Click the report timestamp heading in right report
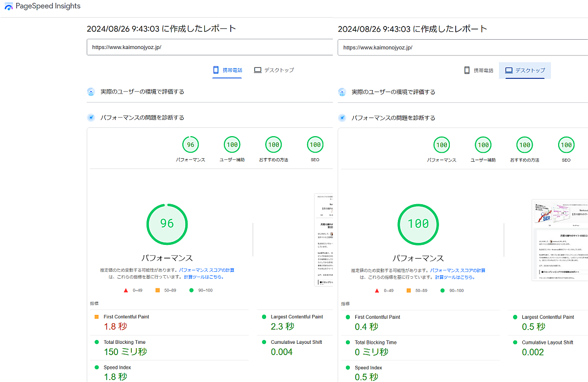 (x=413, y=29)
